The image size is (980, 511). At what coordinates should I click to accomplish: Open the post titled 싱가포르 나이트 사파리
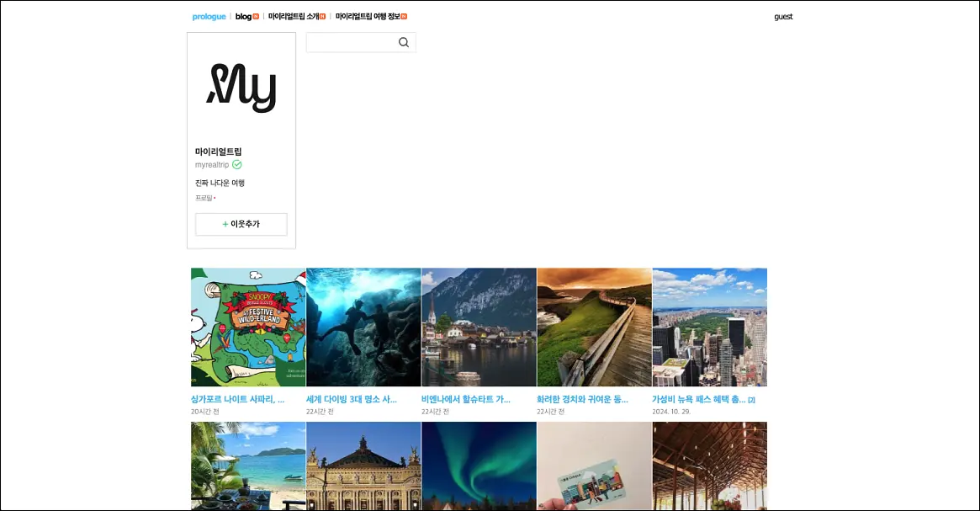tap(237, 399)
